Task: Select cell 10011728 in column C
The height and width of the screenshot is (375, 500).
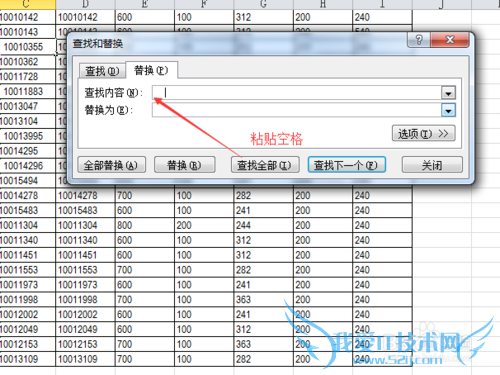Action: 28,77
